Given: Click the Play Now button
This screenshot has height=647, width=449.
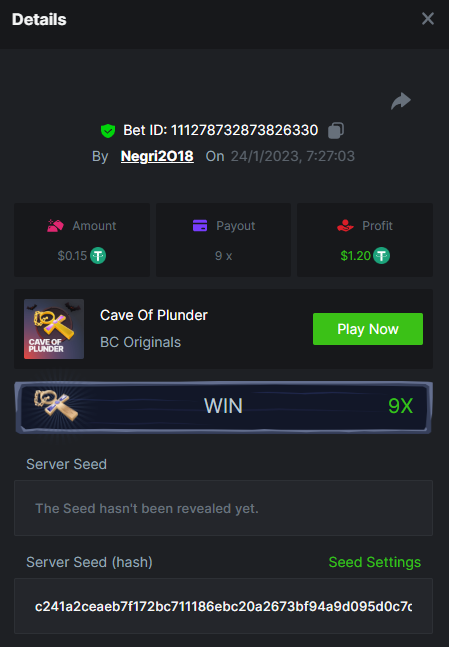Looking at the screenshot, I should tap(368, 329).
